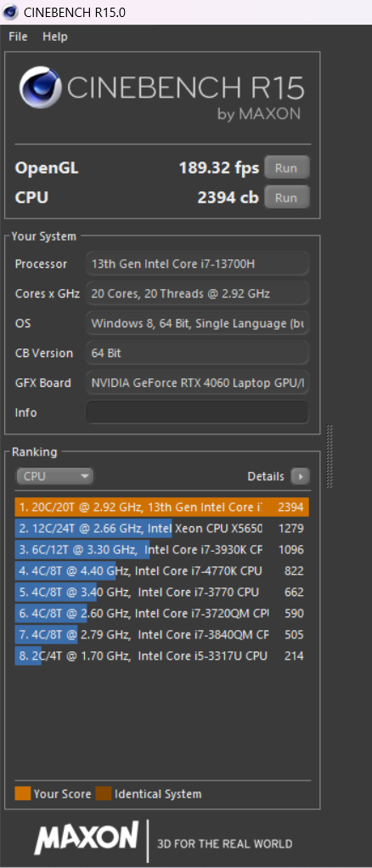This screenshot has height=868, width=372.
Task: Select the top ranking entry scoring 2394
Action: coord(161,507)
